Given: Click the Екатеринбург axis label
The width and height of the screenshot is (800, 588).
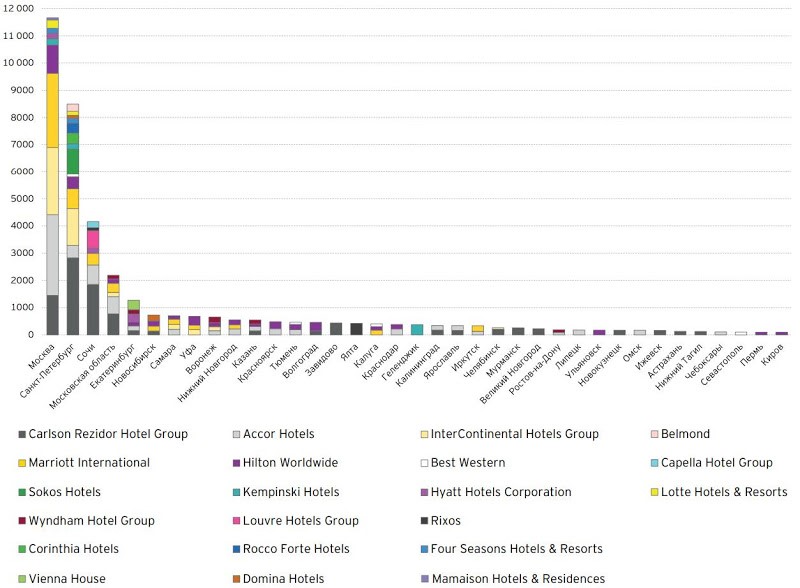Looking at the screenshot, I should [x=113, y=366].
